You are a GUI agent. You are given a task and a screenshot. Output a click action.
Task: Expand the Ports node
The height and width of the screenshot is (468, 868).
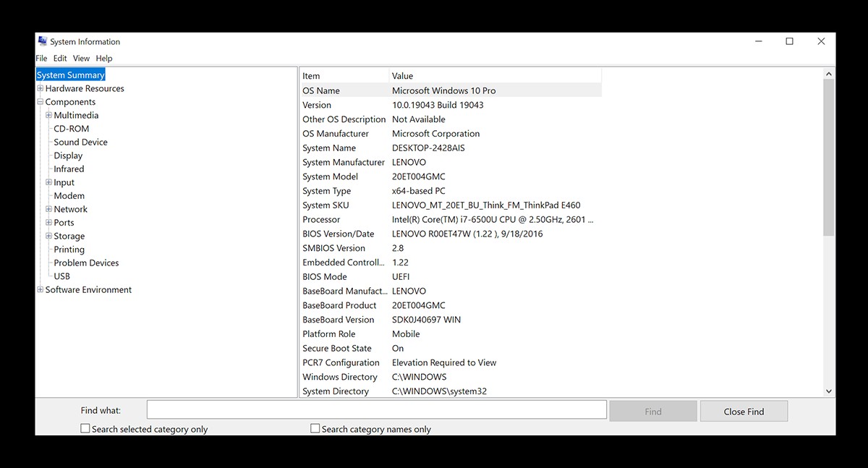pos(48,223)
